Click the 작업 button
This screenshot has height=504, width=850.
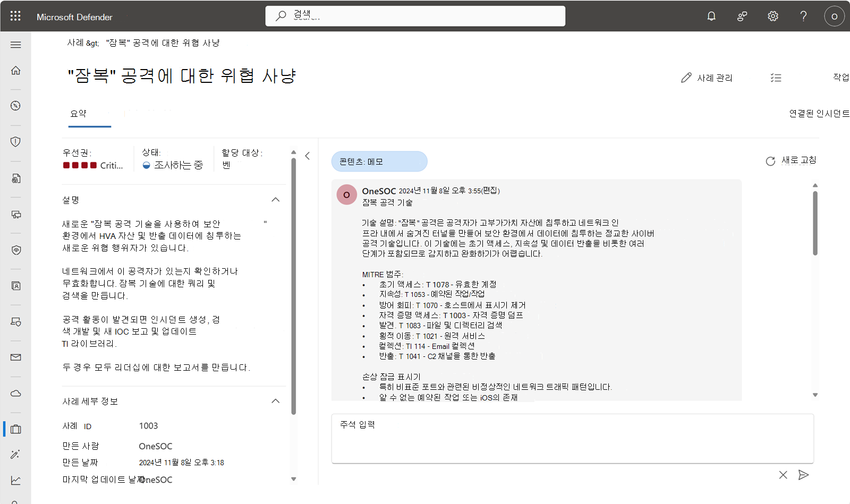point(841,78)
